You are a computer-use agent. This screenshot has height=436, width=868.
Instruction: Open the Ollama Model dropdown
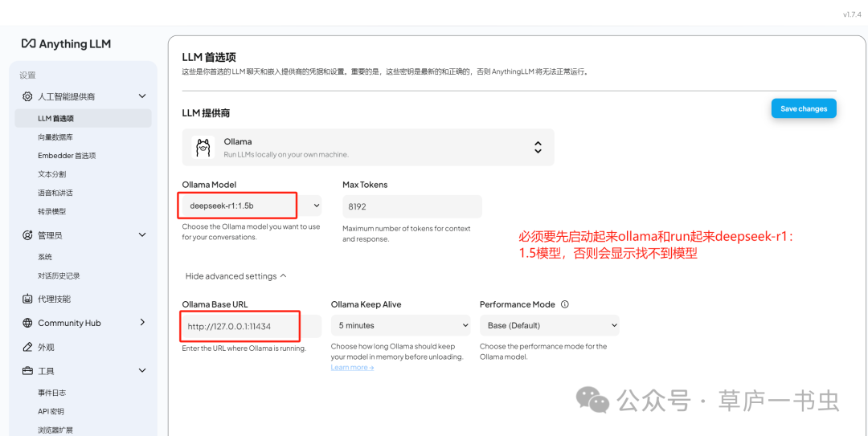(252, 206)
